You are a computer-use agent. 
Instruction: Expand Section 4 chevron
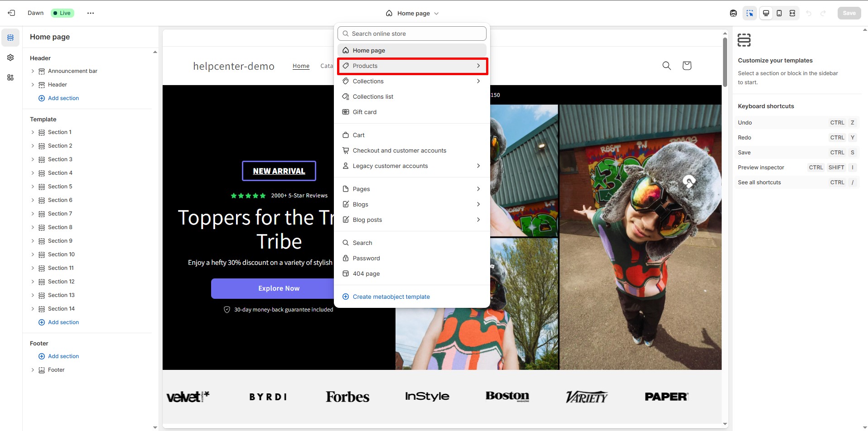[x=33, y=173]
